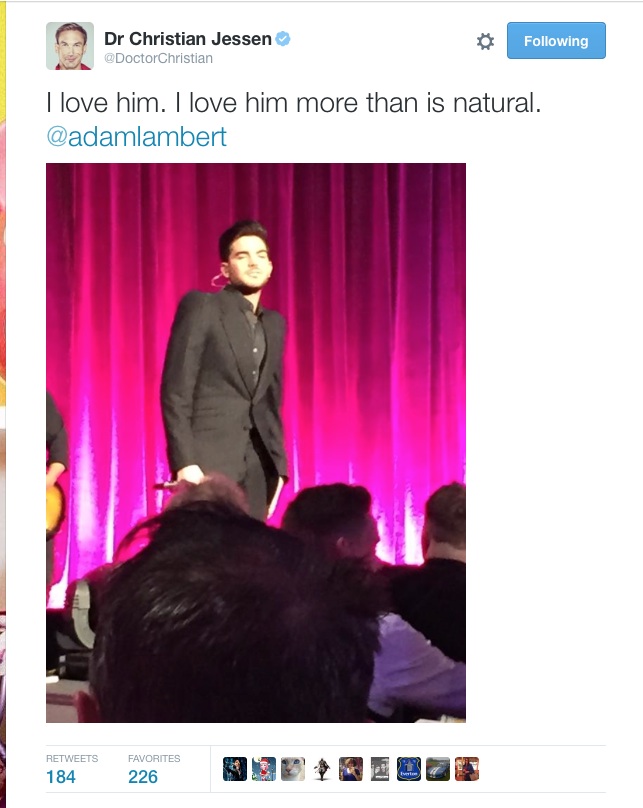
Task: Open the first dark blue avatar
Action: [235, 769]
